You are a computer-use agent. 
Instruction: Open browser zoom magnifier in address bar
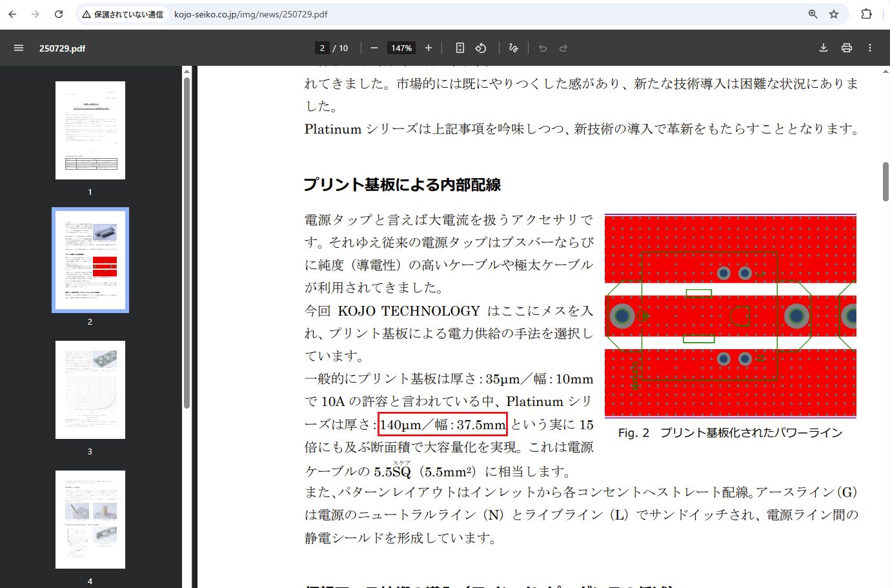click(x=813, y=14)
